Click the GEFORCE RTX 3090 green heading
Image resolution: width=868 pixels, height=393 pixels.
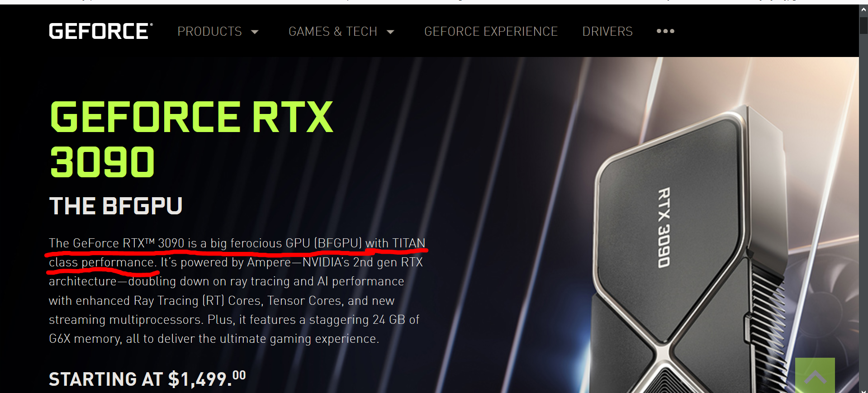point(191,139)
